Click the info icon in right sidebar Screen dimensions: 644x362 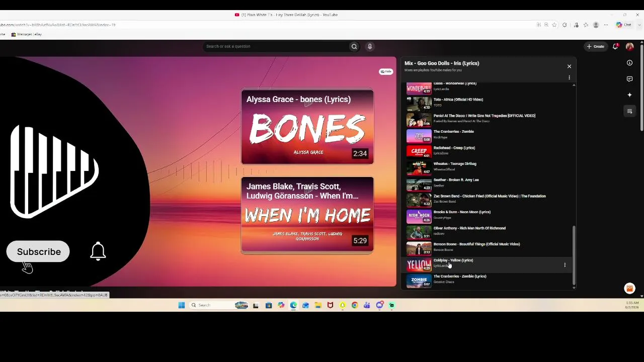(629, 63)
